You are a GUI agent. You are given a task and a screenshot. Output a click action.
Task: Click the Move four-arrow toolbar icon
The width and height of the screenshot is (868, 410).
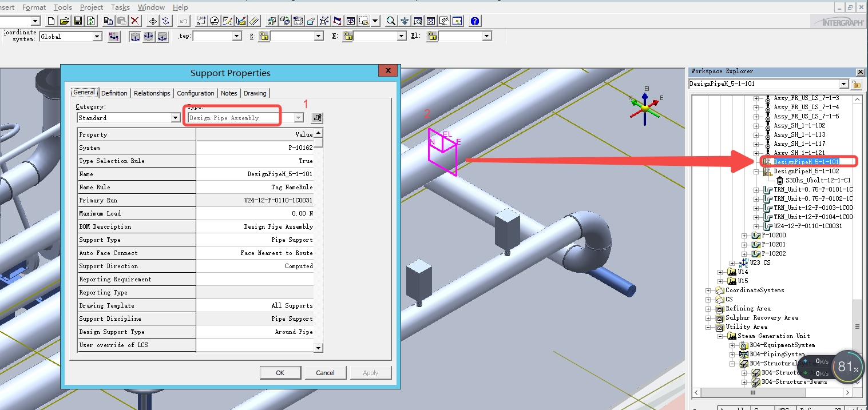coord(153,21)
